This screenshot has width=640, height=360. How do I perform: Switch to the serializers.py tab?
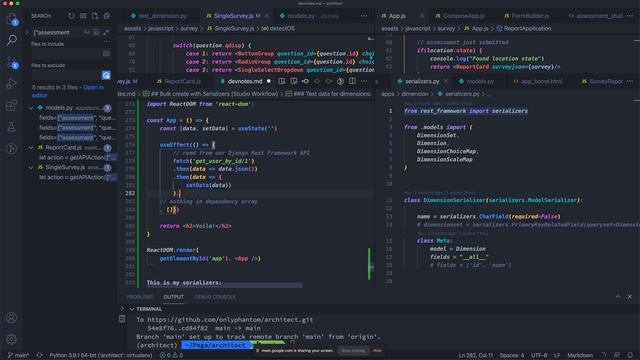tap(422, 81)
